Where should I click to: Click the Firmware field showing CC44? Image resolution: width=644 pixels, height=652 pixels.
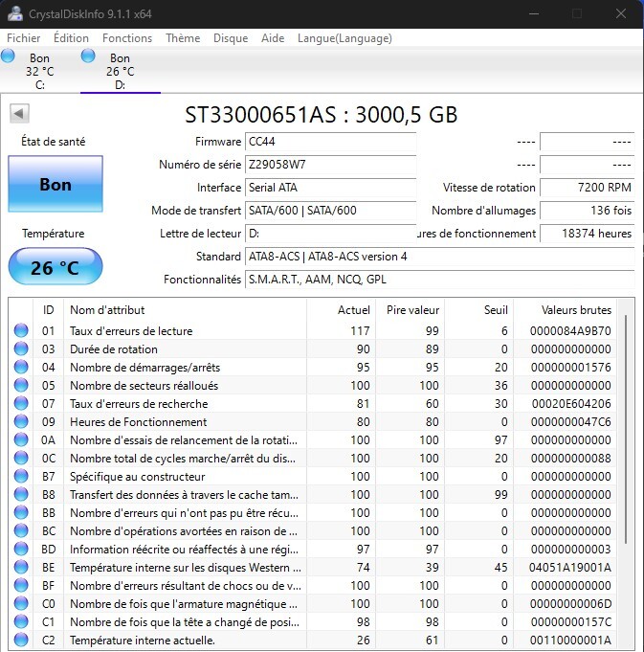point(330,142)
